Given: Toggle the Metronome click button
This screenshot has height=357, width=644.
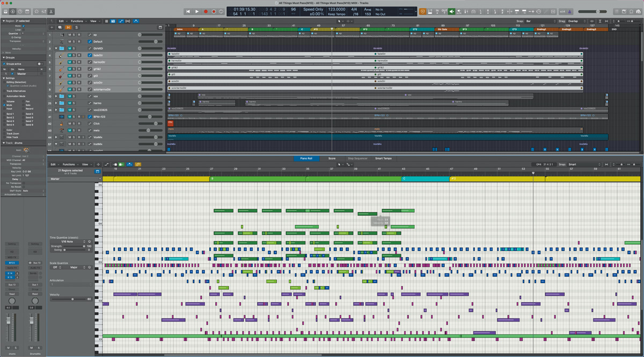Looking at the screenshot, I should (x=569, y=12).
